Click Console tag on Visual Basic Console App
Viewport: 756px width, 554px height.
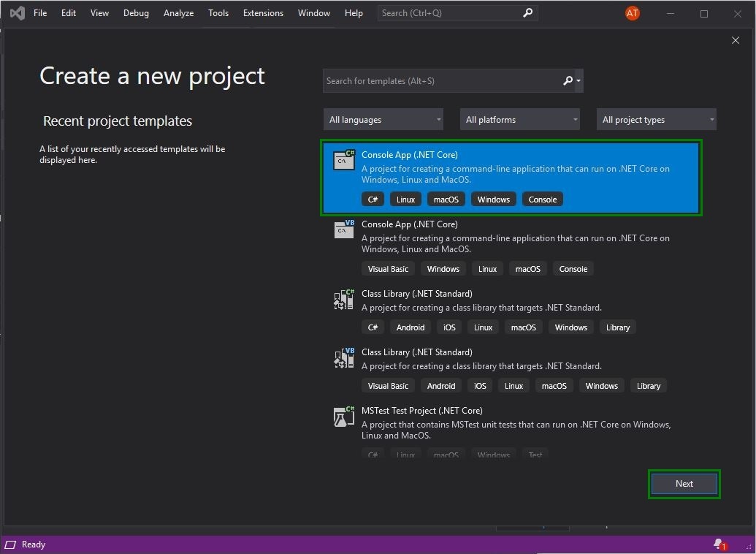coord(573,269)
